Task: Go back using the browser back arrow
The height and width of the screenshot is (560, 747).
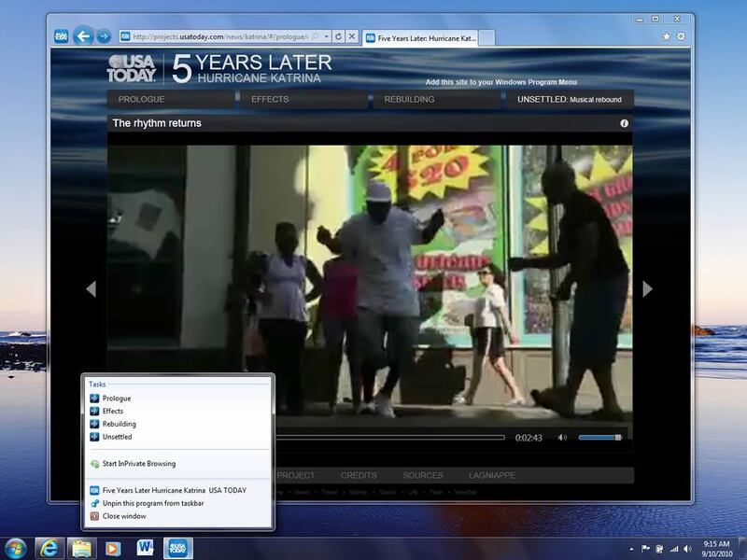Action: click(x=83, y=36)
